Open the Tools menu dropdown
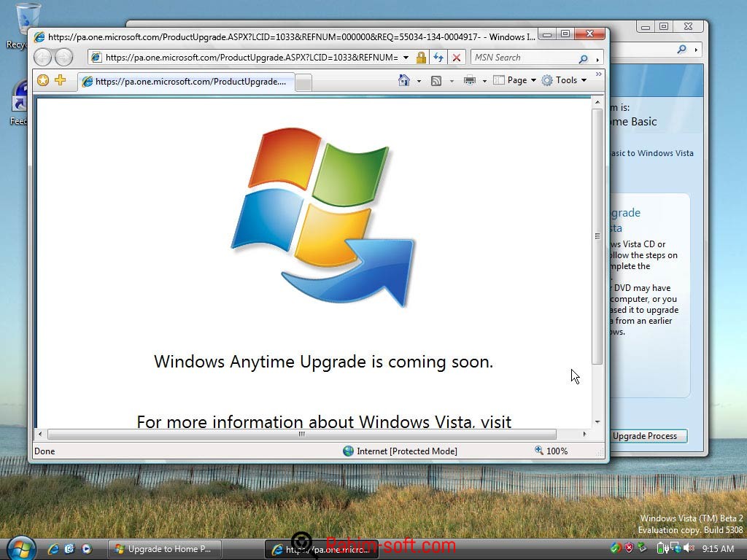 coord(564,80)
